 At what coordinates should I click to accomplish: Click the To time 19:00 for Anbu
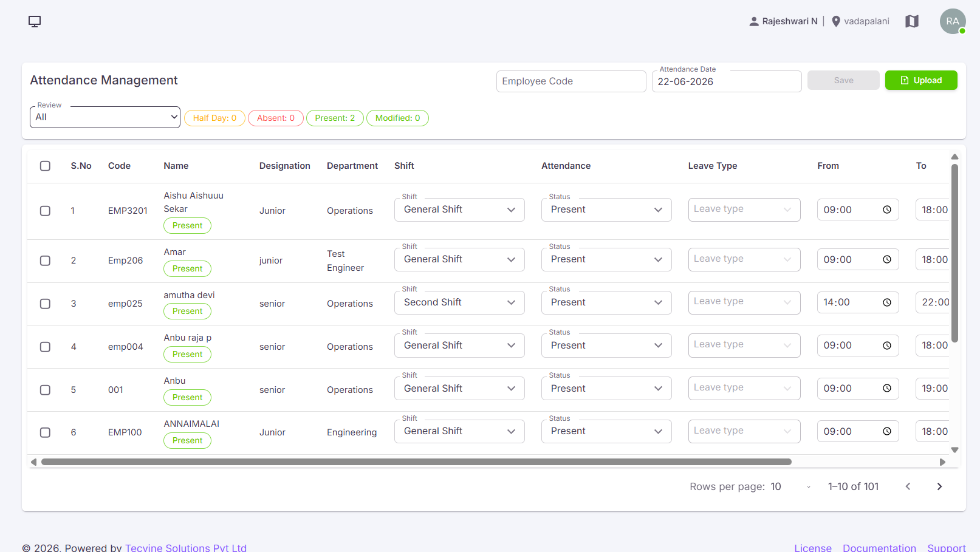point(933,388)
